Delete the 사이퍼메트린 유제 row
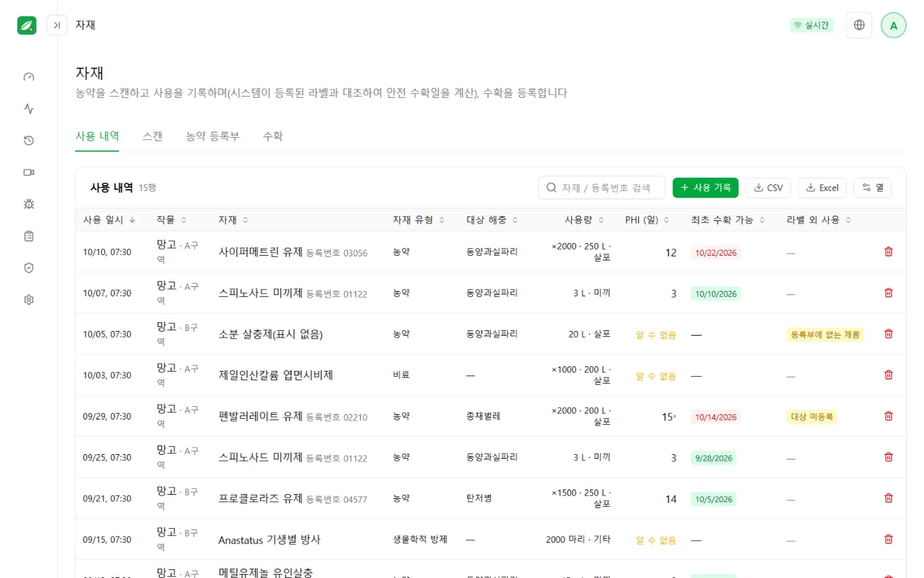 (888, 252)
